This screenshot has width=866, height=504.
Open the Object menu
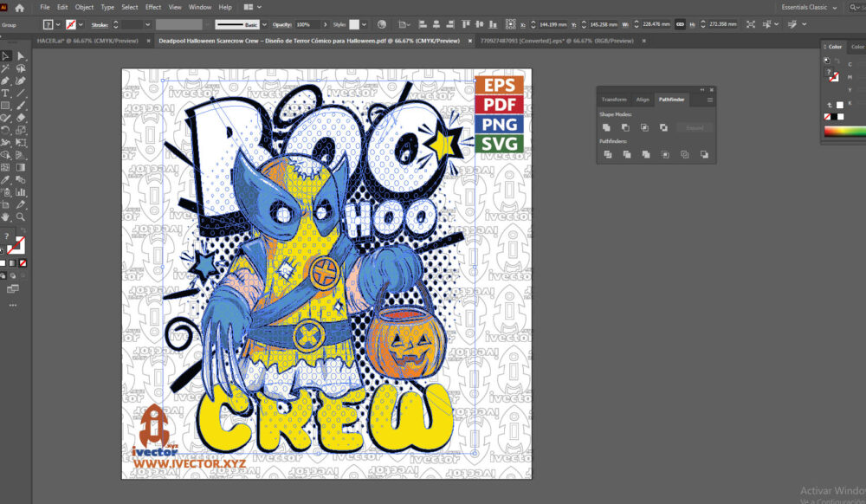(84, 7)
